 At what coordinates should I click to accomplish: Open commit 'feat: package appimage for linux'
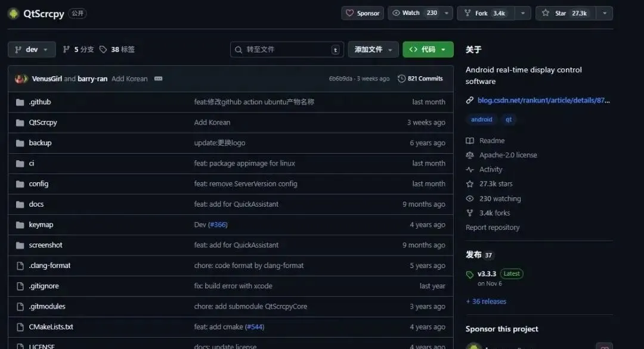pyautogui.click(x=244, y=164)
